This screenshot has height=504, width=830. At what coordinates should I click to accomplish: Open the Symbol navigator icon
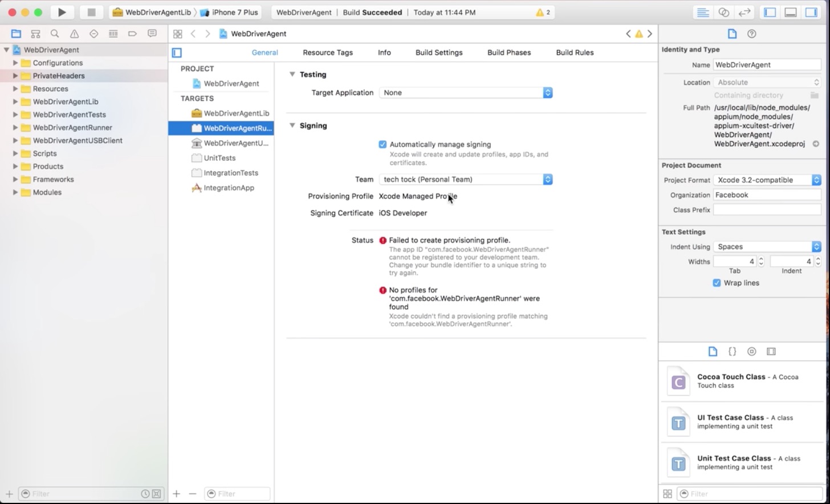coord(35,34)
